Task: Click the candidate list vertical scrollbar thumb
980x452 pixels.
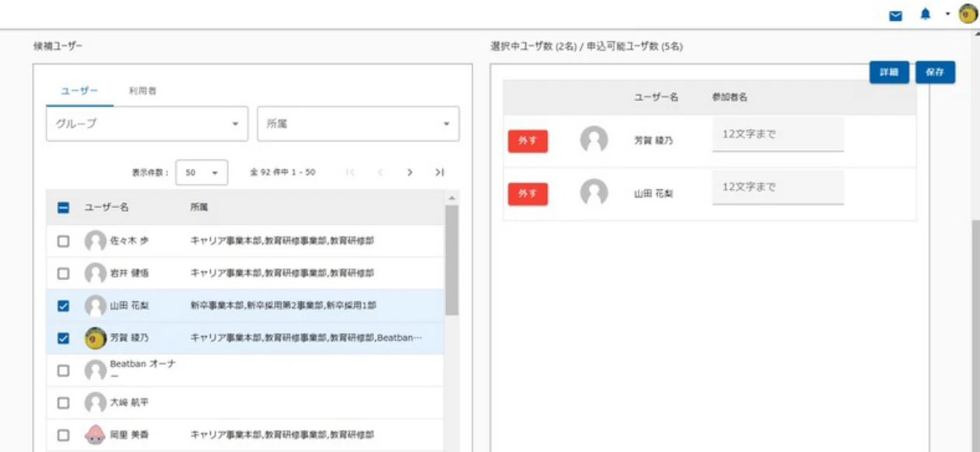Action: [x=451, y=261]
